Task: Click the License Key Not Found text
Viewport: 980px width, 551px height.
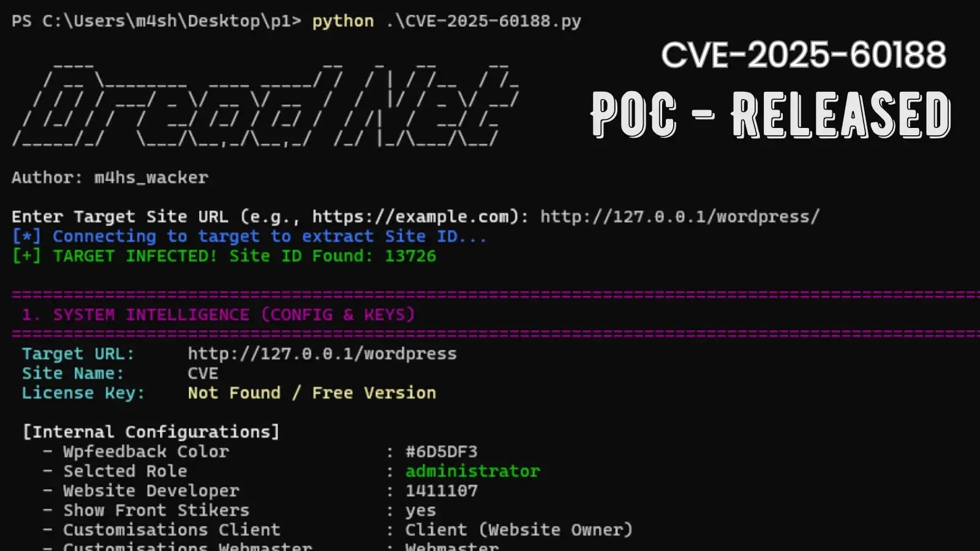Action: pos(311,392)
